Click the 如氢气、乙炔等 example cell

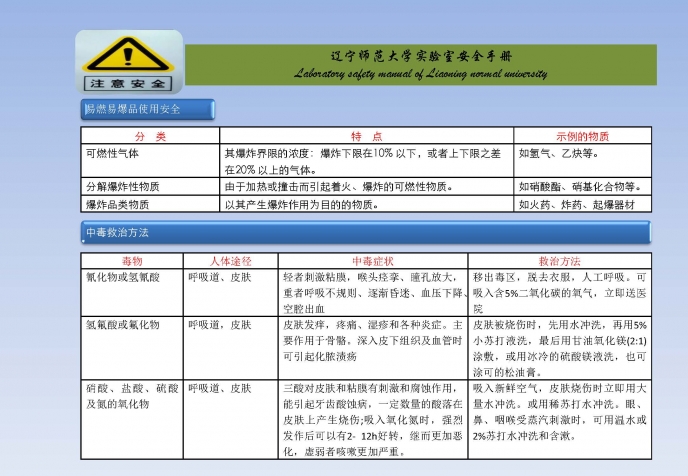(558, 154)
